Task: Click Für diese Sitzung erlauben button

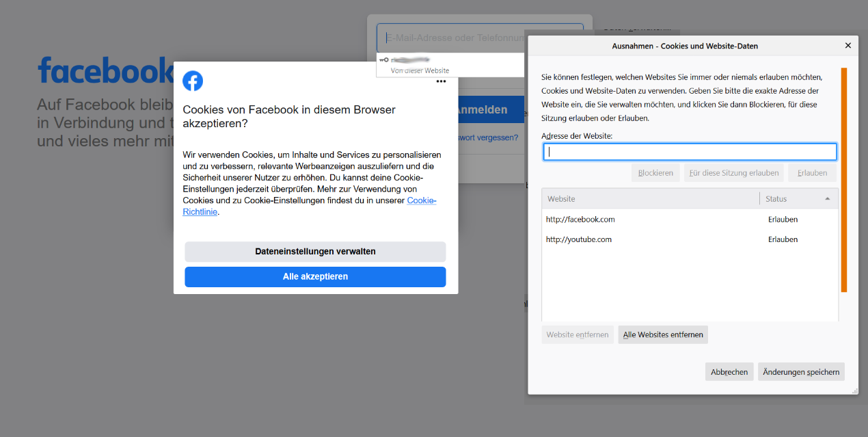Action: click(734, 173)
